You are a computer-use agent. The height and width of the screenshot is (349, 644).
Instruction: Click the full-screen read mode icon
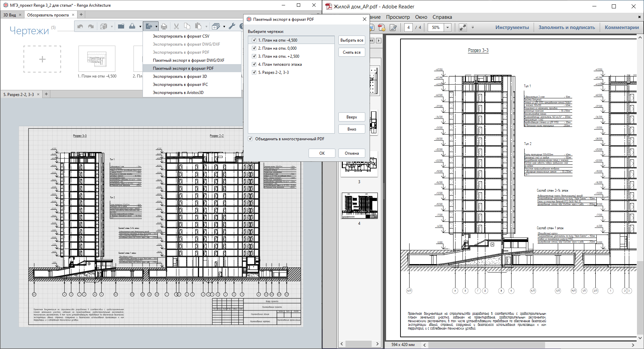coord(463,28)
